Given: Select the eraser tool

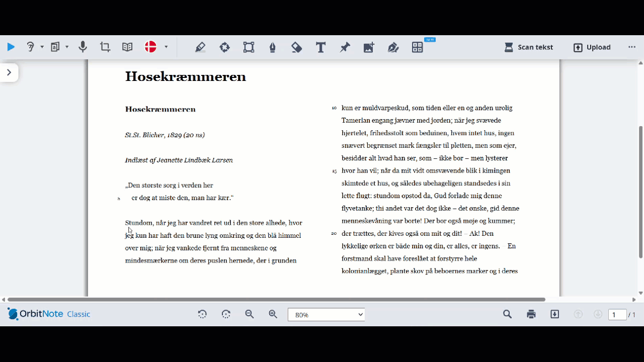Looking at the screenshot, I should (x=297, y=47).
